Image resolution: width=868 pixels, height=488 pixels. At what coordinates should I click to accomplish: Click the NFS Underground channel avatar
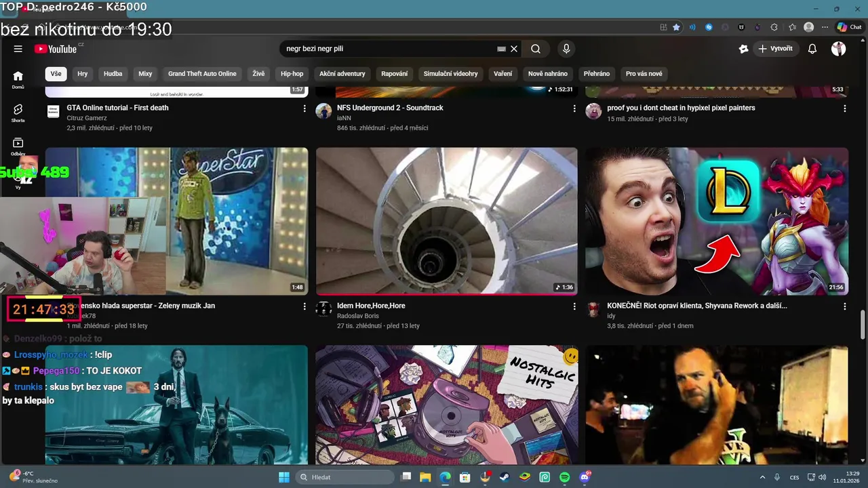click(x=323, y=111)
